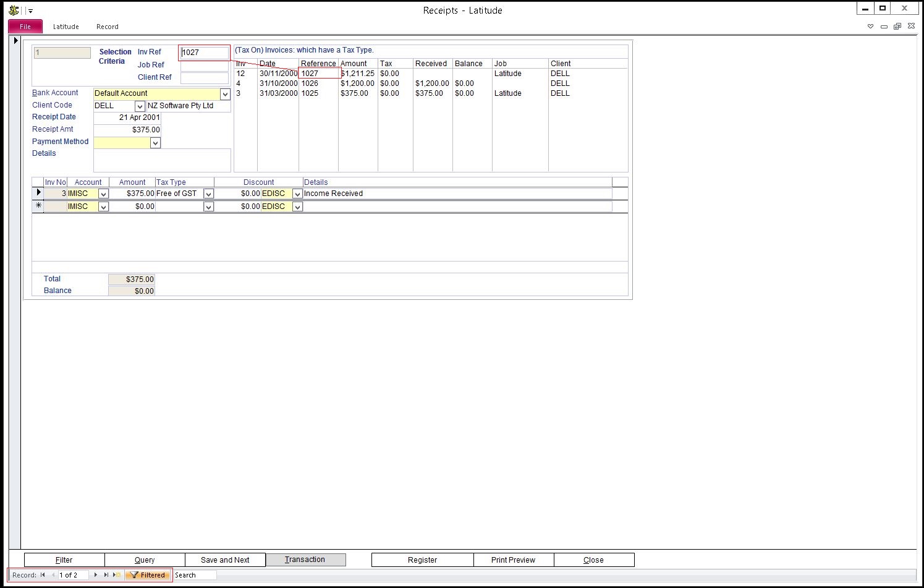Click the record selector arrow for invoice 3 row
Screen dimensions: 924x588
(x=38, y=194)
